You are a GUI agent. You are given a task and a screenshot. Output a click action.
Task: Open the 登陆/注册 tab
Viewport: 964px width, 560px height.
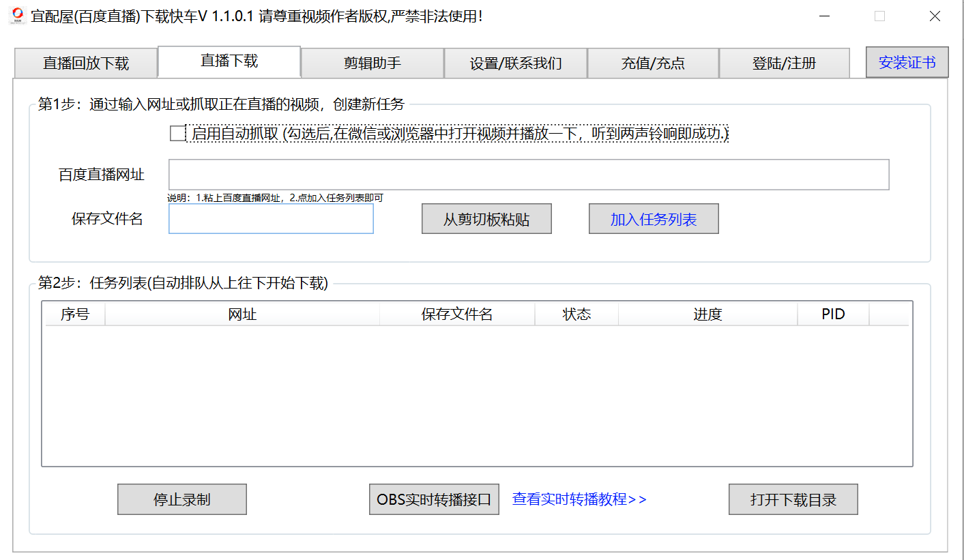coord(785,63)
